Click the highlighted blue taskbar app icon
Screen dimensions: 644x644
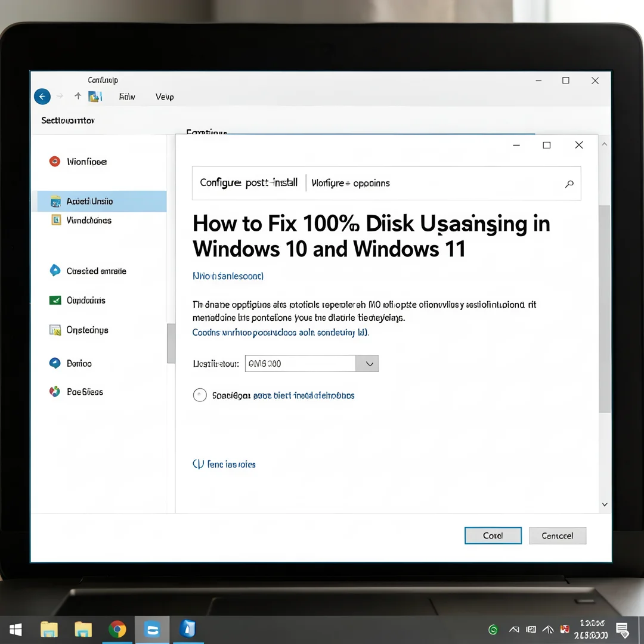[152, 629]
